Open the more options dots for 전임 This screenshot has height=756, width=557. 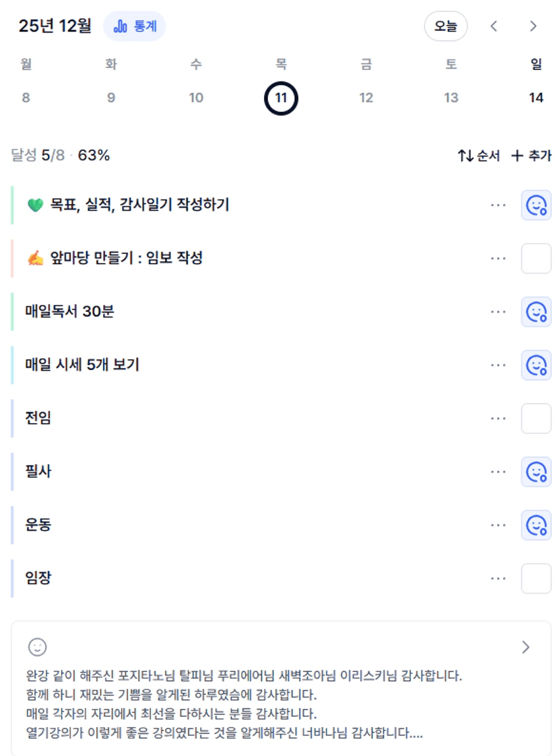point(498,418)
